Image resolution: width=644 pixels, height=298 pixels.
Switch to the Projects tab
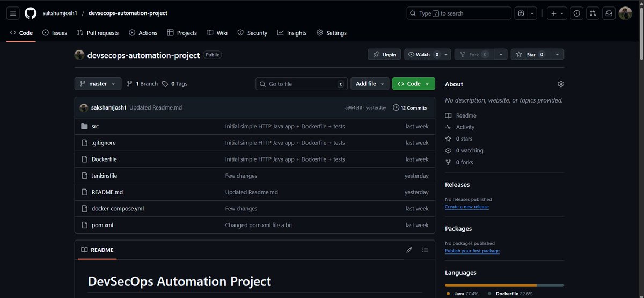click(182, 33)
